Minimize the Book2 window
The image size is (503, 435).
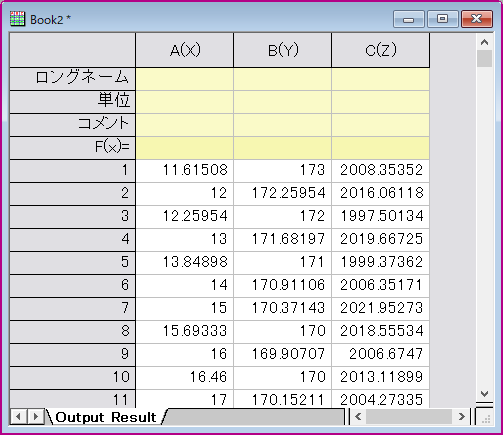[x=409, y=19]
